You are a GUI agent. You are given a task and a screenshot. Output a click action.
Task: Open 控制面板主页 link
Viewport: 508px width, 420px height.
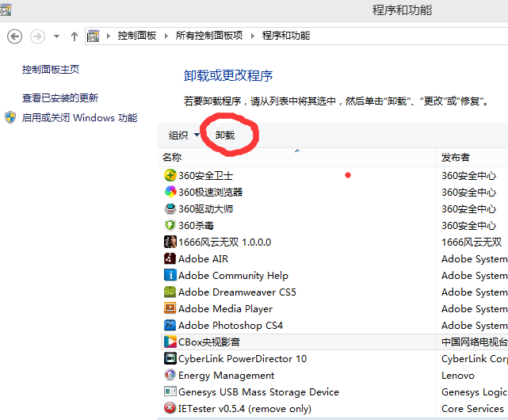pos(51,70)
